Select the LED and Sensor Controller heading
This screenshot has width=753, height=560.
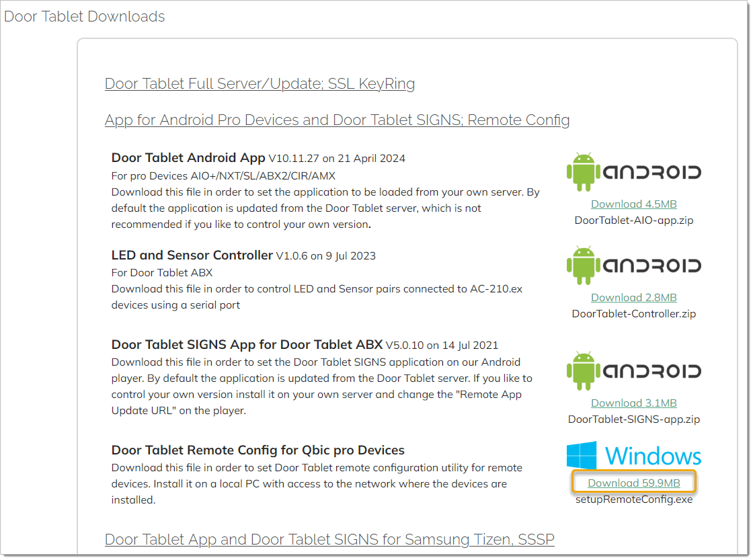[x=192, y=255]
